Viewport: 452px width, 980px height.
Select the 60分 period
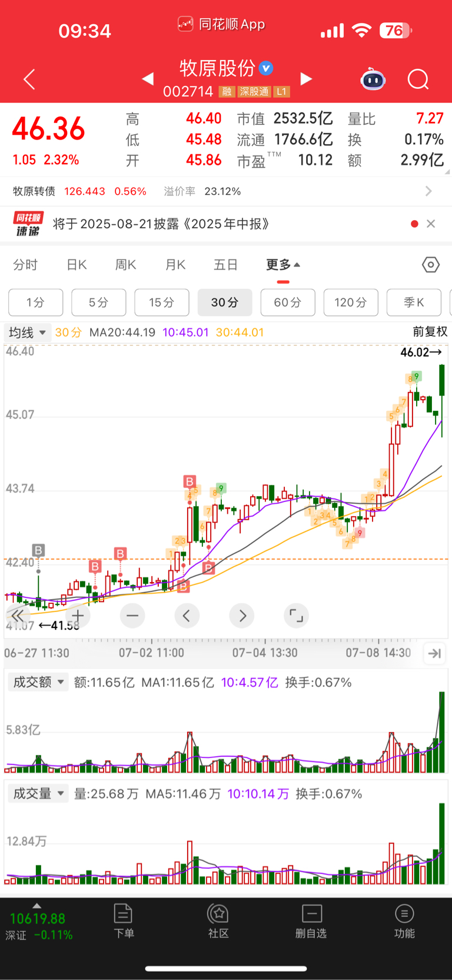(x=287, y=303)
